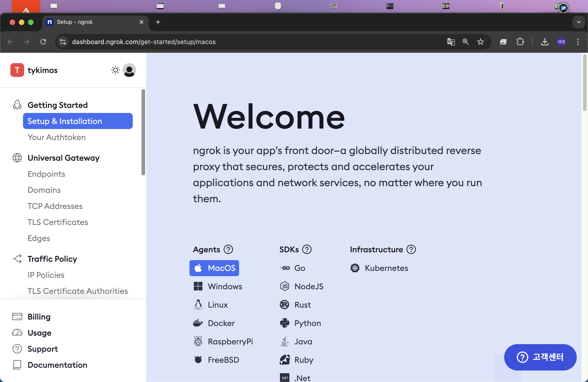Expand the tab search dropdown arrow
Image resolution: width=588 pixels, height=382 pixels.
[579, 22]
